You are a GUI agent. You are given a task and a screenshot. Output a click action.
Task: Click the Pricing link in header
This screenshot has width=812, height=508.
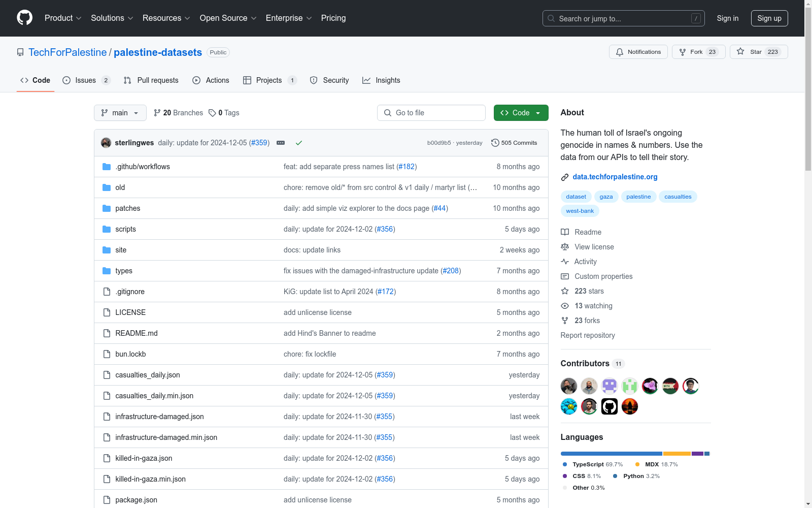pos(333,18)
